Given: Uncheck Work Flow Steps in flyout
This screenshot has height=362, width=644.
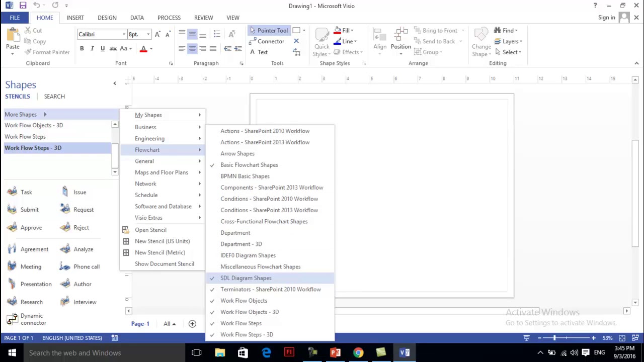Looking at the screenshot, I should 270,323.
